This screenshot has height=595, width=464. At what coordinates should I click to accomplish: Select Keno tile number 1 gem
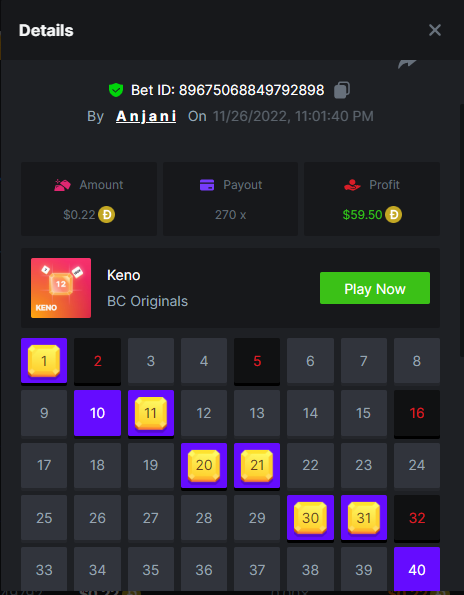[44, 360]
